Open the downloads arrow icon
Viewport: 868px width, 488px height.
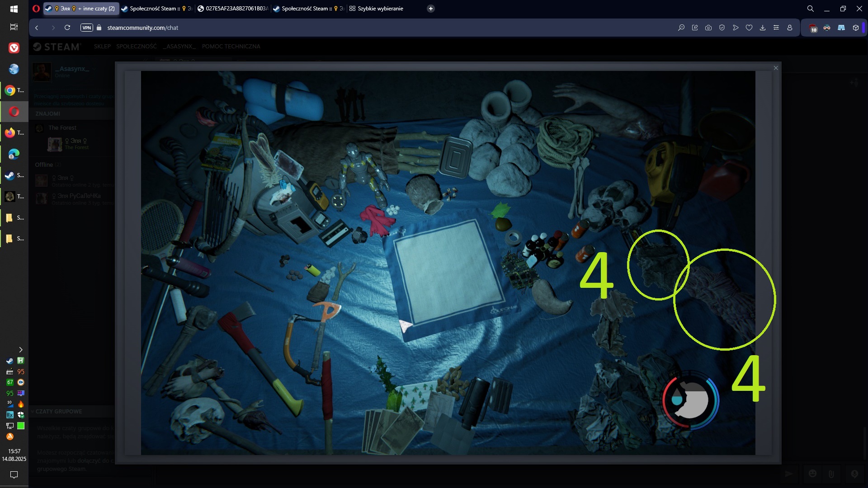click(x=763, y=28)
